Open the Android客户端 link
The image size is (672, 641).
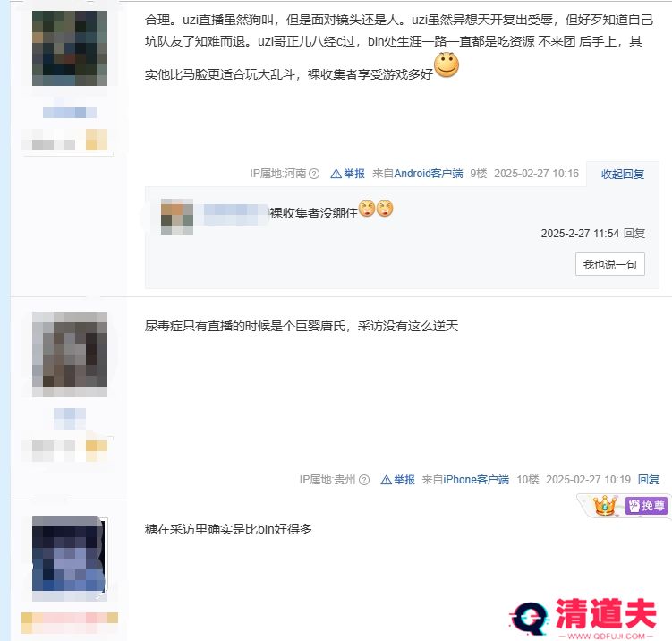[428, 174]
